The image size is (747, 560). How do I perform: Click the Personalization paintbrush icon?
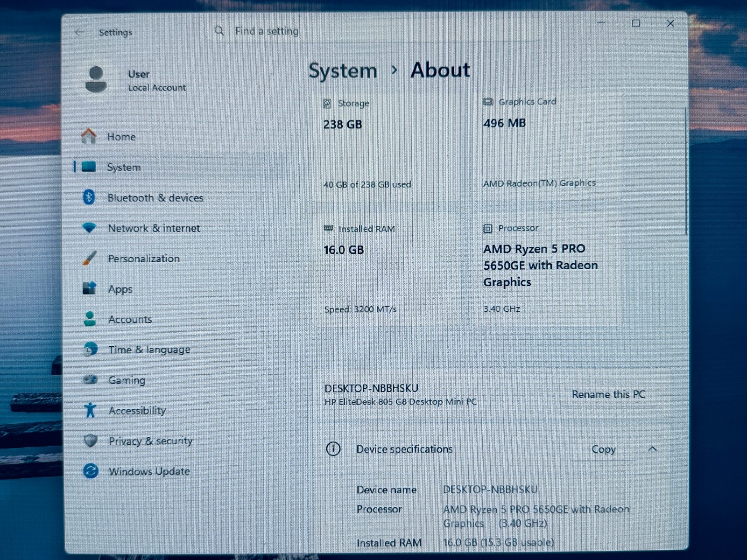89,258
